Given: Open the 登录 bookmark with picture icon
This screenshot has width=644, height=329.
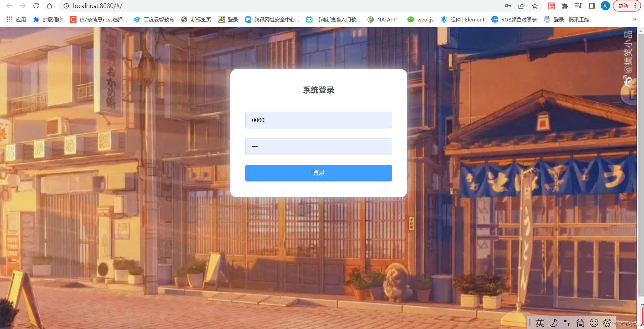Looking at the screenshot, I should click(x=228, y=19).
